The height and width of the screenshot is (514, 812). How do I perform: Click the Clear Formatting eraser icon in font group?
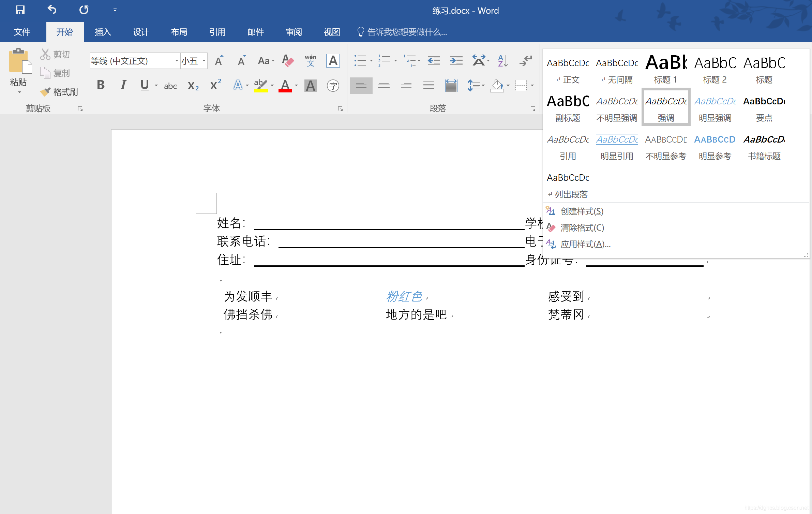click(288, 61)
